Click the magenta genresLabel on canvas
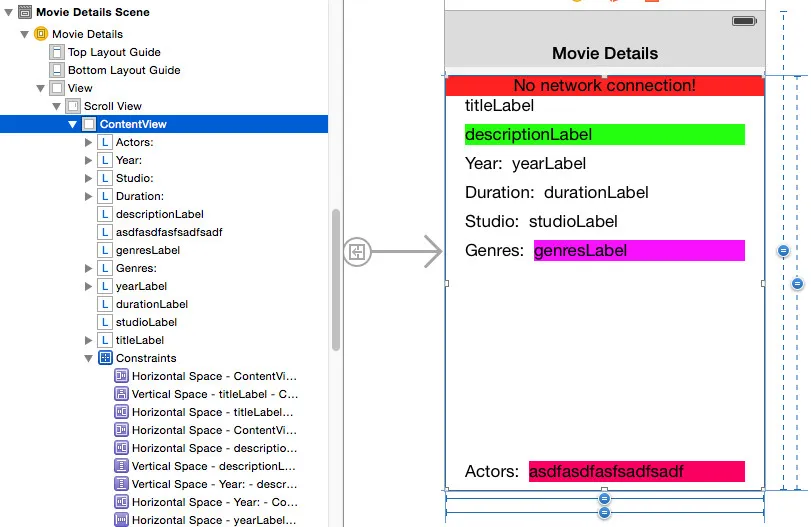The image size is (811, 527). [x=639, y=250]
